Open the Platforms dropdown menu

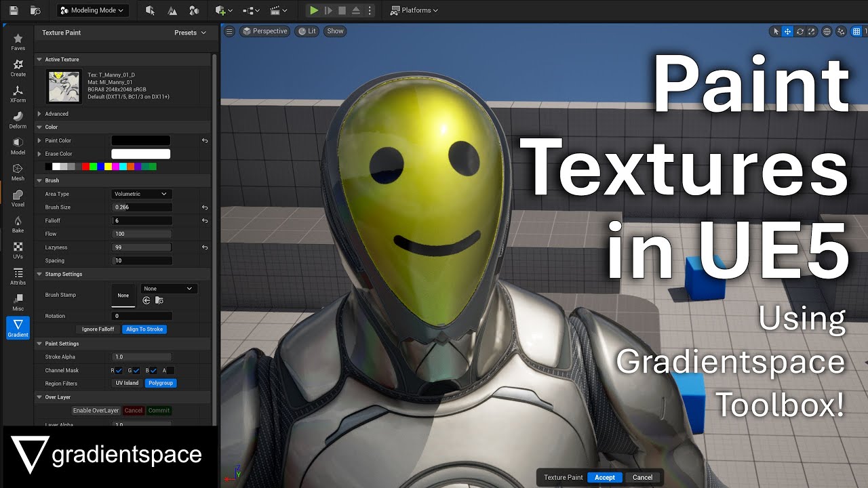coord(414,10)
